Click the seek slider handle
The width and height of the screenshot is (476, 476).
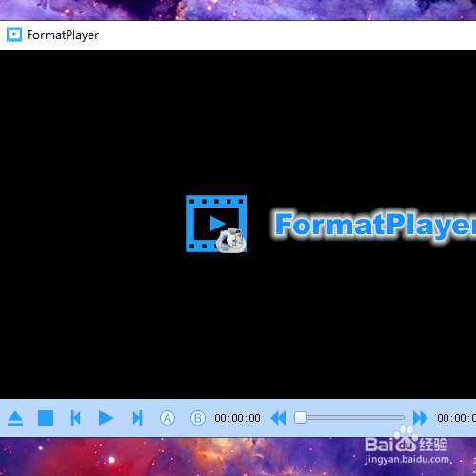[300, 418]
